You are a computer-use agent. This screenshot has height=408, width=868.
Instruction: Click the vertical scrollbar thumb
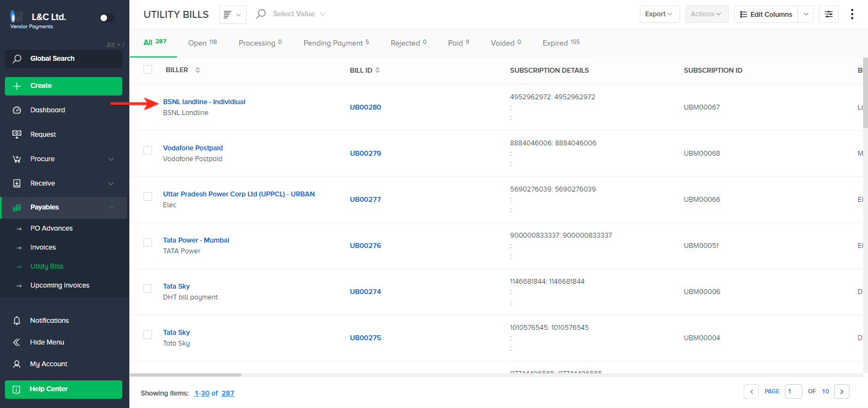[865, 93]
